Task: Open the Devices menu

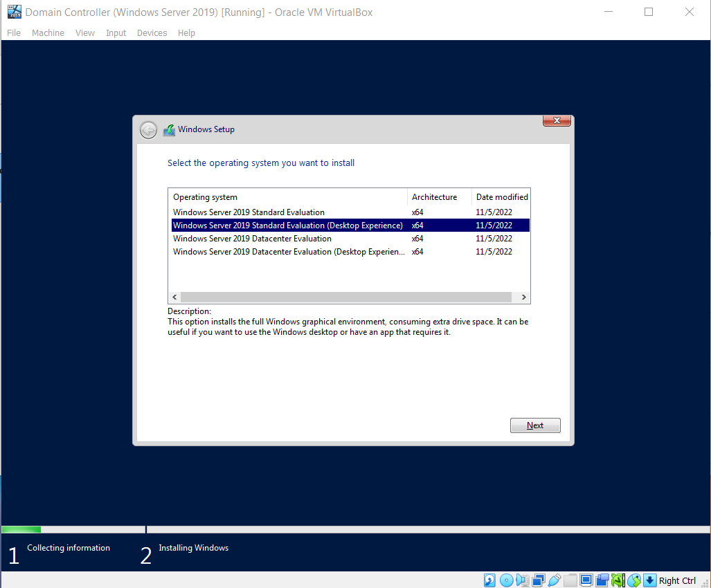Action: pyautogui.click(x=152, y=33)
